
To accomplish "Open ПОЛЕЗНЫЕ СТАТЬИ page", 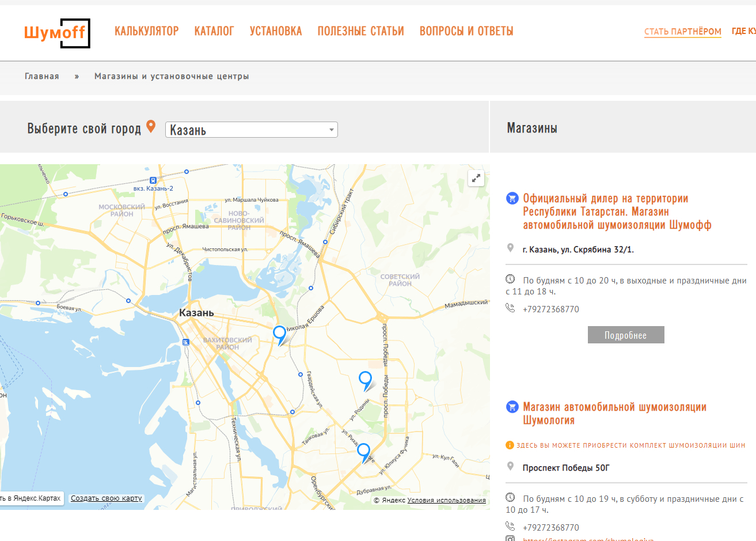I will click(360, 31).
